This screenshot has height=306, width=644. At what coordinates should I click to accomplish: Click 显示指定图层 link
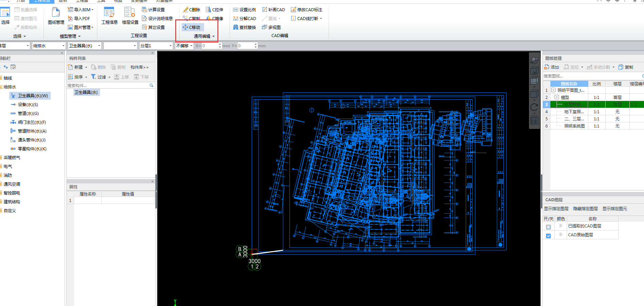coord(556,209)
